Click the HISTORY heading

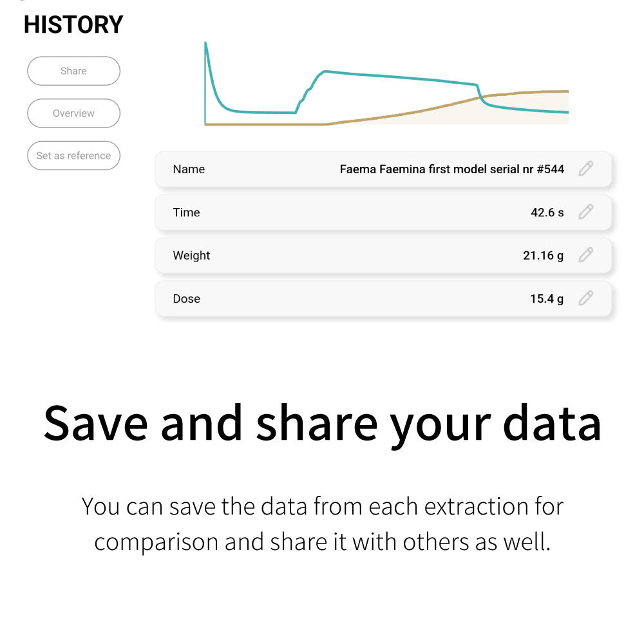tap(73, 24)
